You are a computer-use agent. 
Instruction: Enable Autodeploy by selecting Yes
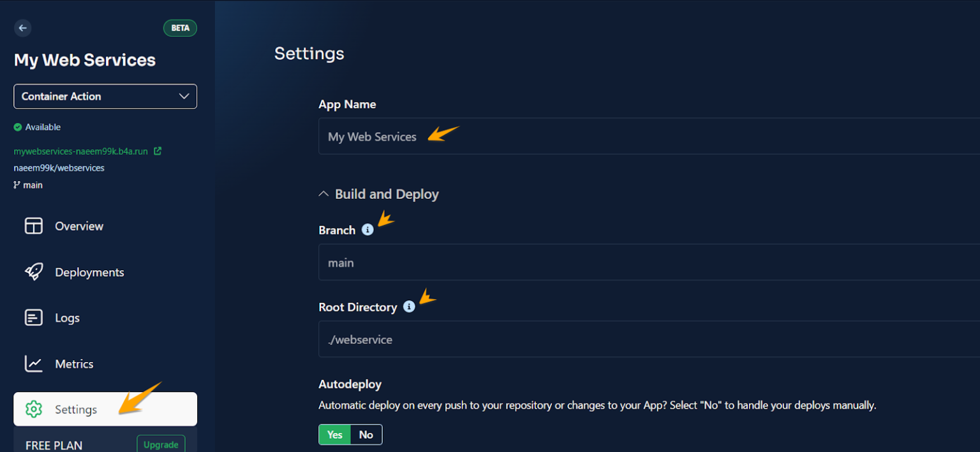(334, 434)
